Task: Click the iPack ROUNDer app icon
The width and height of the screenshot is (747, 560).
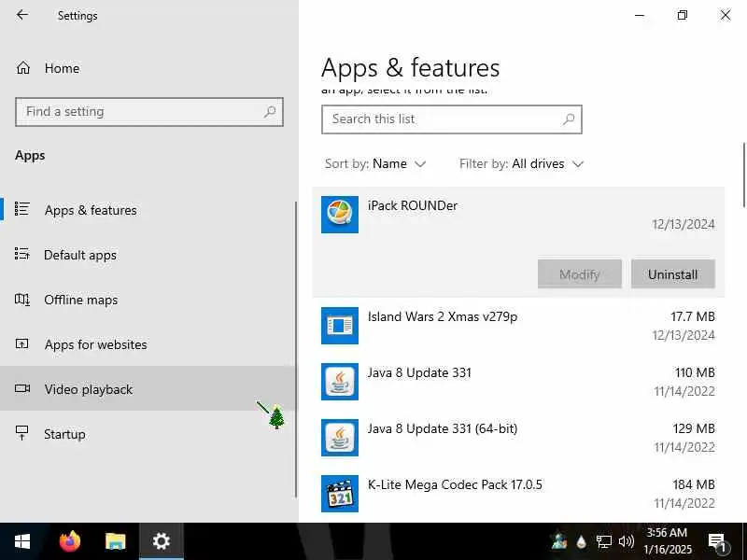Action: 340,215
